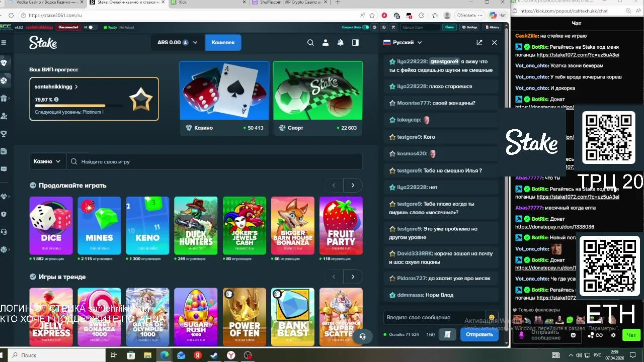Open donatepay.ru/don/1338036 link in Kick chat
The image size is (644, 362).
pyautogui.click(x=554, y=227)
